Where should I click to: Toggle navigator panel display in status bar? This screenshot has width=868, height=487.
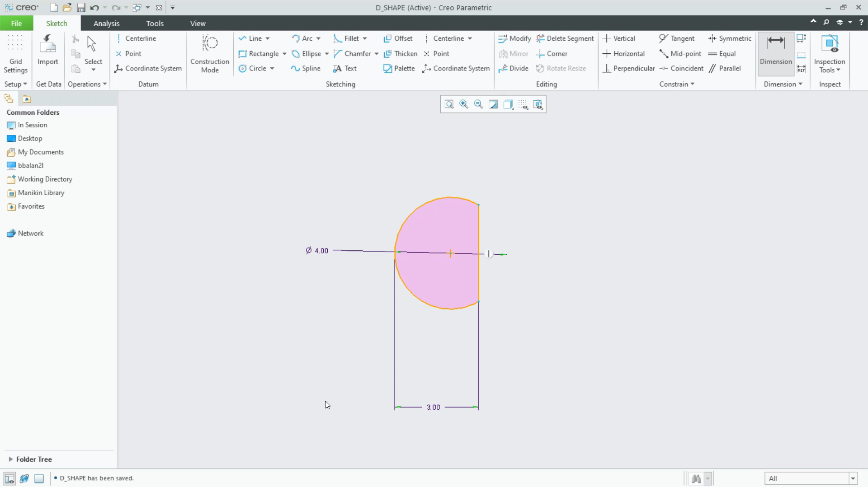point(9,478)
